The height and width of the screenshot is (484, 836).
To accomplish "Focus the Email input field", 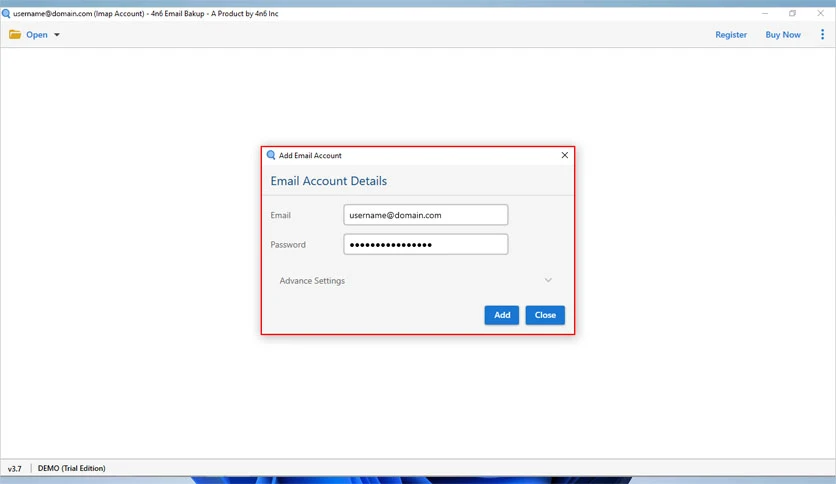I will tap(425, 215).
